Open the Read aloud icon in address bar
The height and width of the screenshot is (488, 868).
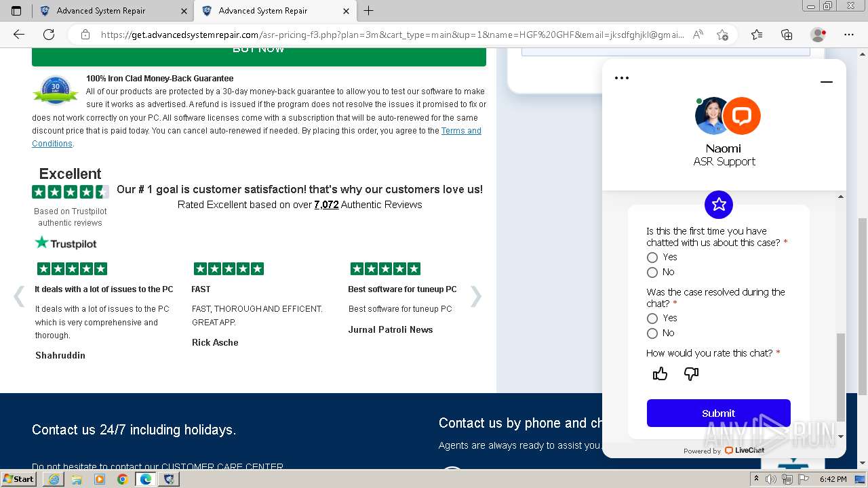point(698,35)
